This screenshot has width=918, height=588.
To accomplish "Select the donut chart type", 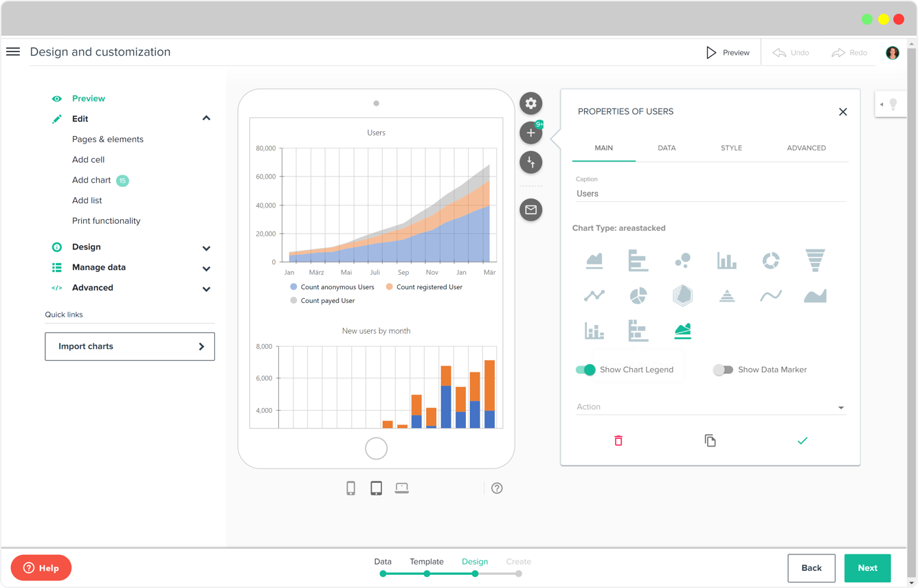I will coord(771,260).
